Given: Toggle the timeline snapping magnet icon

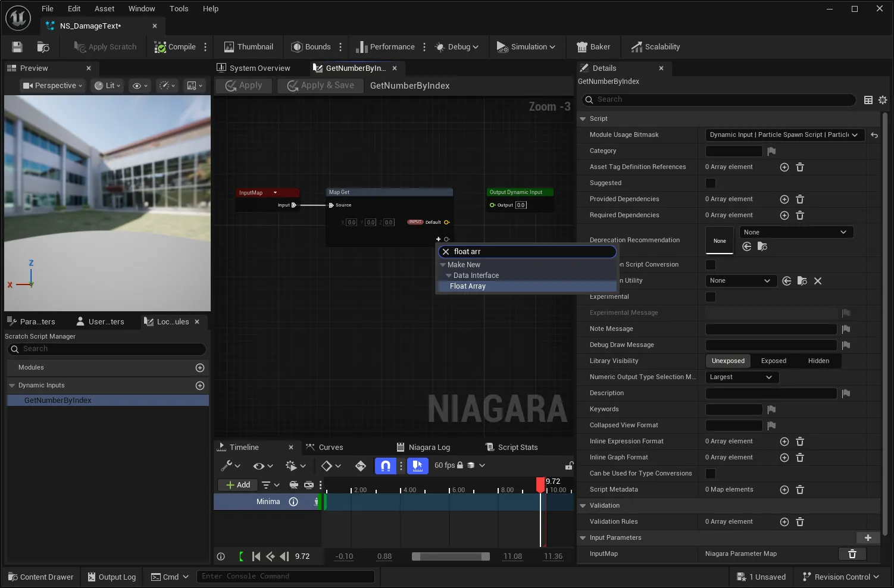Looking at the screenshot, I should [386, 466].
